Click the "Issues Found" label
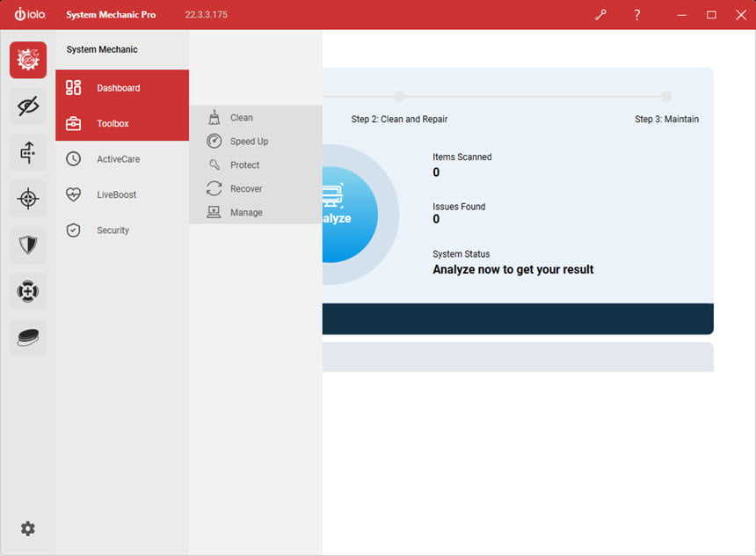Viewport: 756px width, 556px height. (x=459, y=207)
